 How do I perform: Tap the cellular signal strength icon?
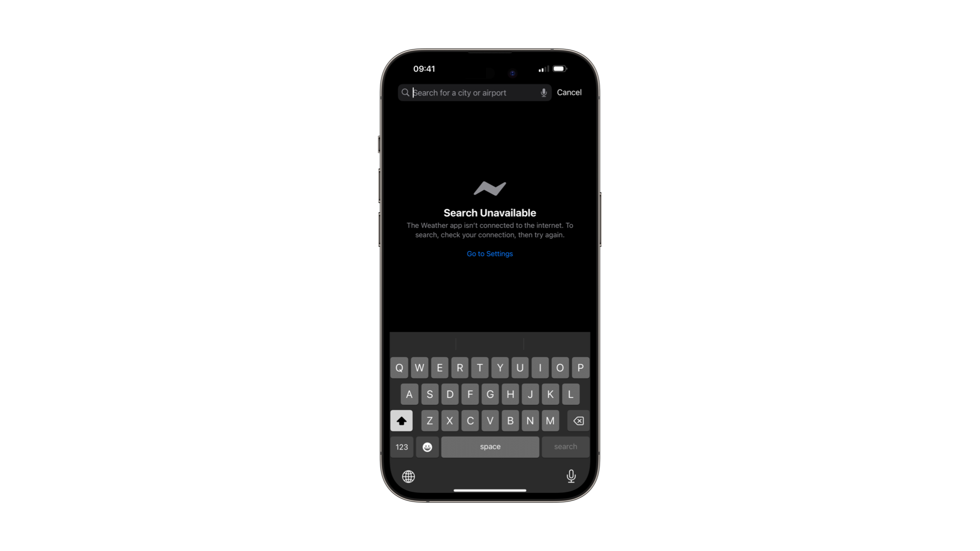(x=543, y=69)
